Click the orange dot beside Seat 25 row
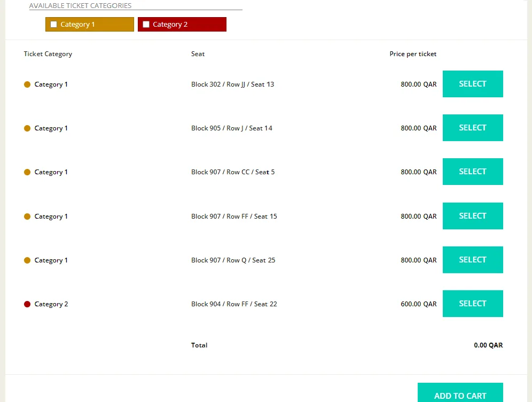The width and height of the screenshot is (532, 402). click(27, 260)
